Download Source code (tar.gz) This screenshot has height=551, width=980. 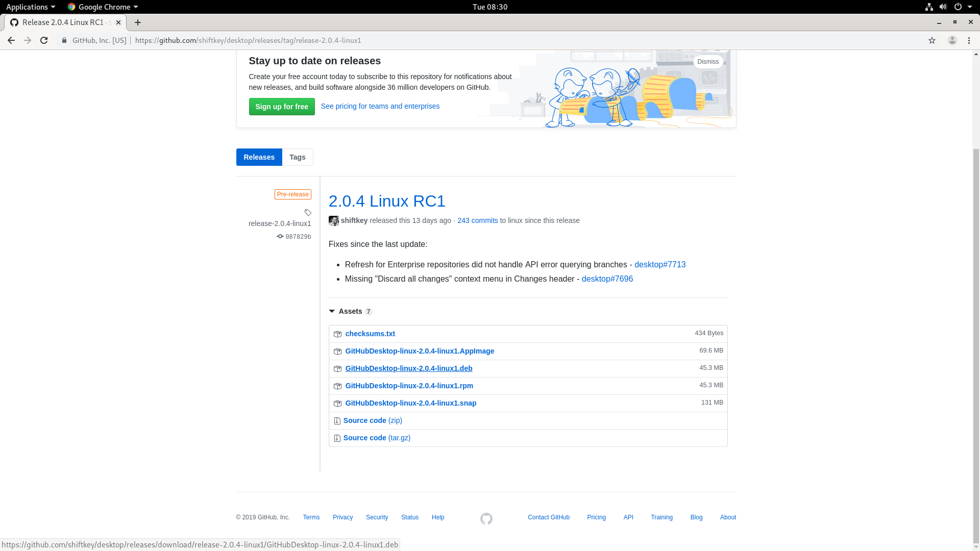(x=377, y=438)
